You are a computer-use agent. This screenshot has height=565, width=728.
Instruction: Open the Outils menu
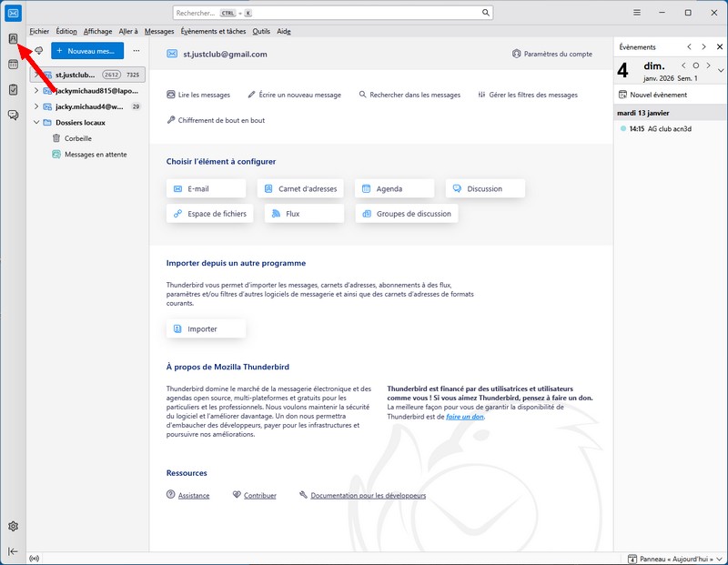click(261, 31)
